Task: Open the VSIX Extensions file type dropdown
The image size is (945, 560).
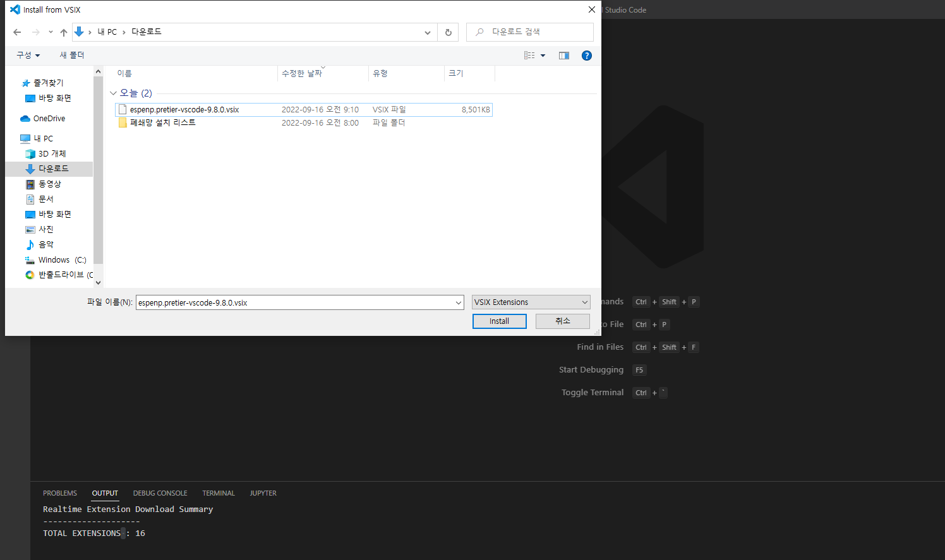Action: pos(530,302)
